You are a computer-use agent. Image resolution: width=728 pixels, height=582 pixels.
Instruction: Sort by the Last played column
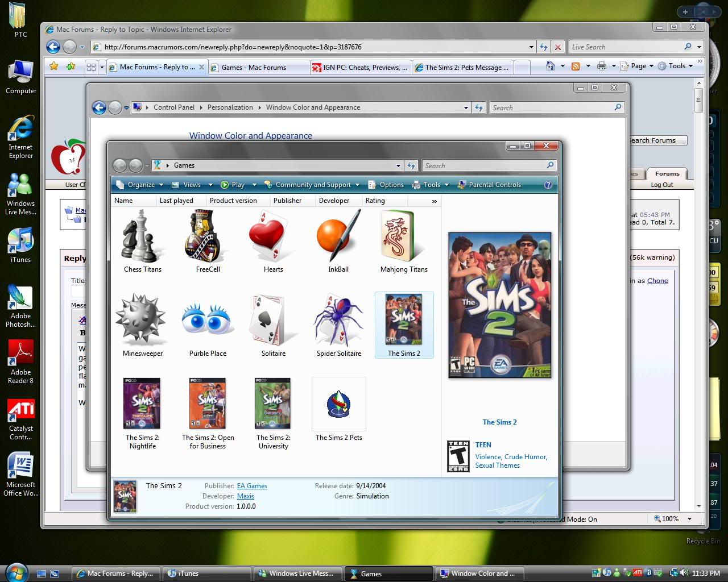tap(180, 201)
